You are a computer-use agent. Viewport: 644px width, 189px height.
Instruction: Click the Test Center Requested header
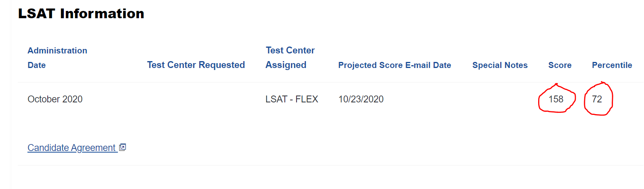pyautogui.click(x=196, y=65)
